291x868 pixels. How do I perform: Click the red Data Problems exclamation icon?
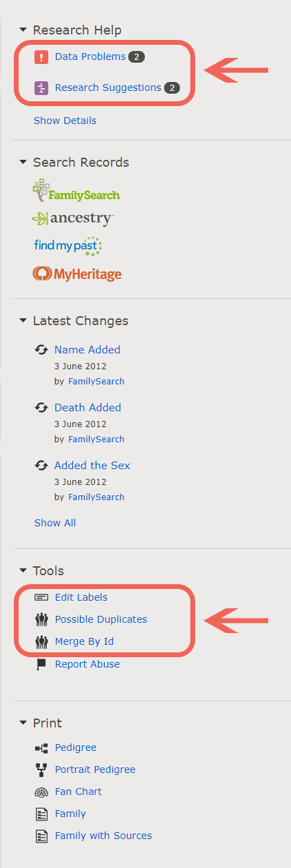[x=41, y=57]
